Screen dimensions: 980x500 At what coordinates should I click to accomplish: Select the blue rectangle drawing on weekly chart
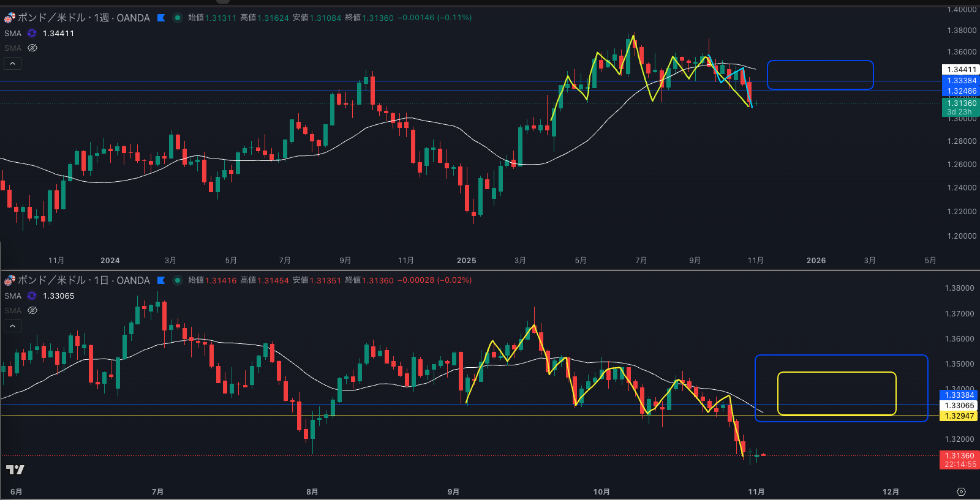tap(820, 61)
